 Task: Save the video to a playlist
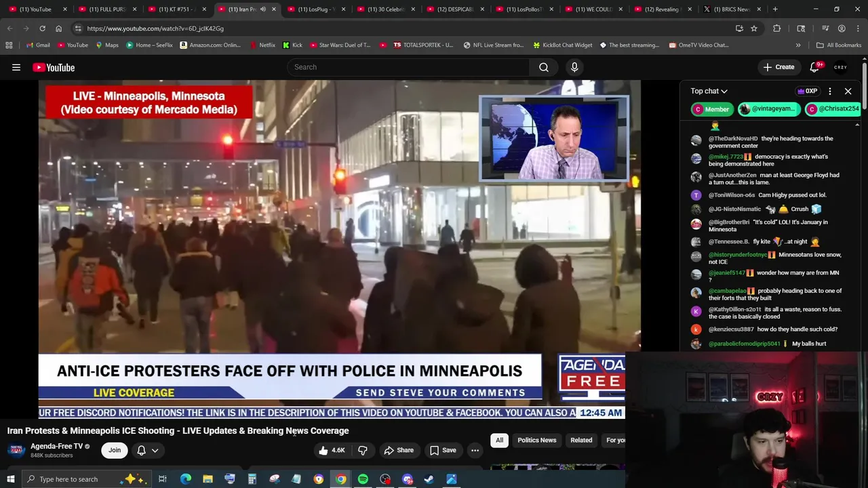point(443,450)
